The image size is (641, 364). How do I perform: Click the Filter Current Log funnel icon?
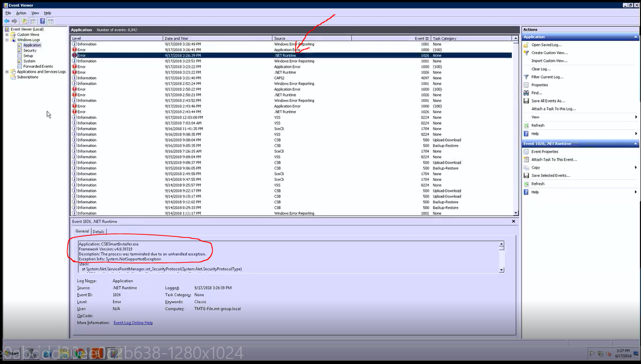526,77
